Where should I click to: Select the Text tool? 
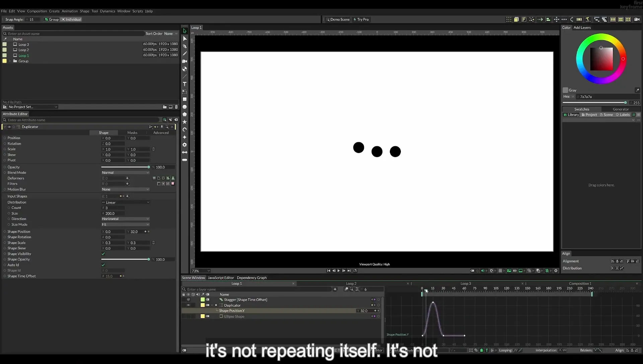pos(185,84)
